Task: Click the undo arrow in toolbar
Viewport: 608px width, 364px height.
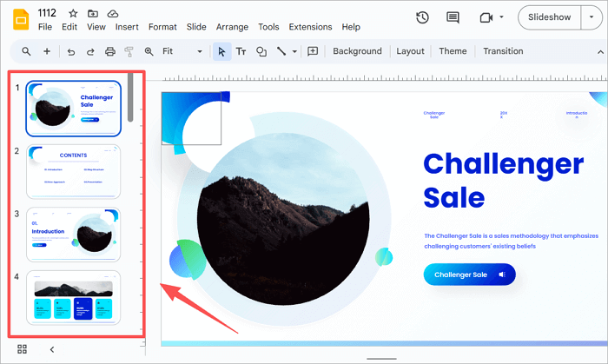Action: [x=70, y=51]
